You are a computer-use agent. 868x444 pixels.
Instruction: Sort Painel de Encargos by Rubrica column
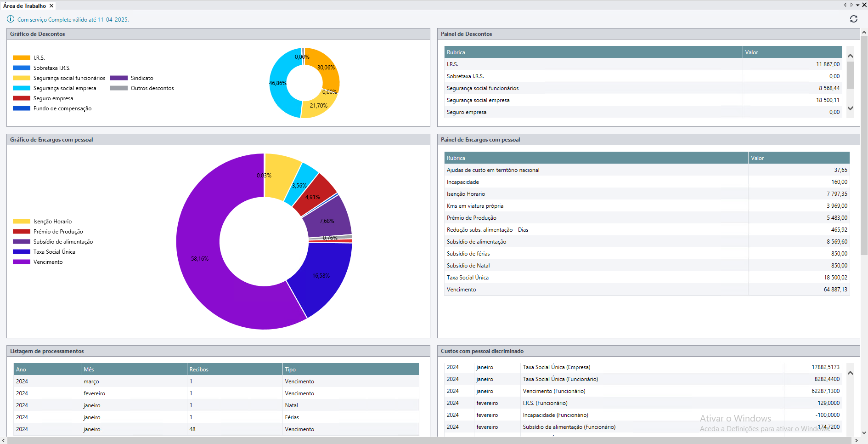(x=596, y=158)
